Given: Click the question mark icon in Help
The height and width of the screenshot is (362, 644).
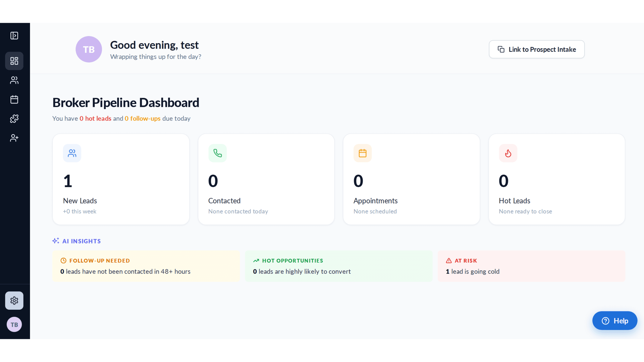Looking at the screenshot, I should pyautogui.click(x=605, y=321).
